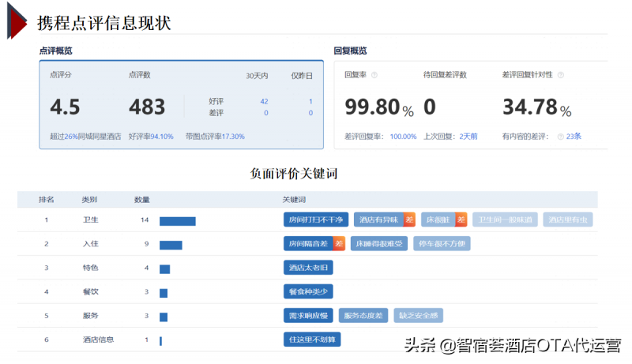This screenshot has height=364, width=632.
Task: Select the 住这里不划算 keyword tag
Action: coord(312,340)
